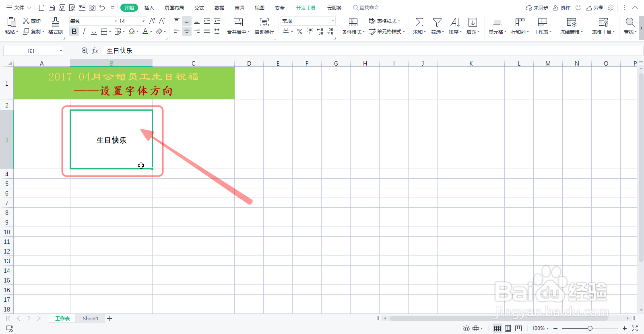Expand the quick access toolbar customize arrow
Screen dimensions: 644x334
click(x=112, y=8)
